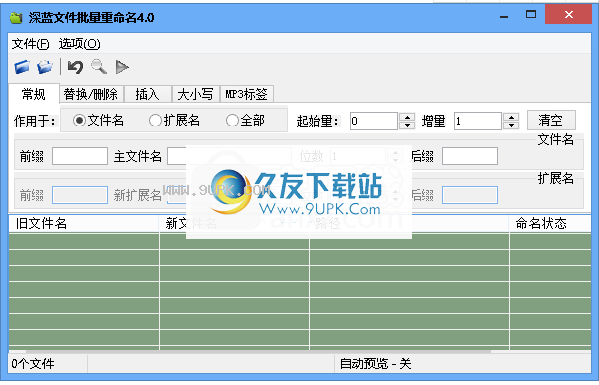Switch to the 插入 tab
The height and width of the screenshot is (385, 599).
click(x=147, y=94)
